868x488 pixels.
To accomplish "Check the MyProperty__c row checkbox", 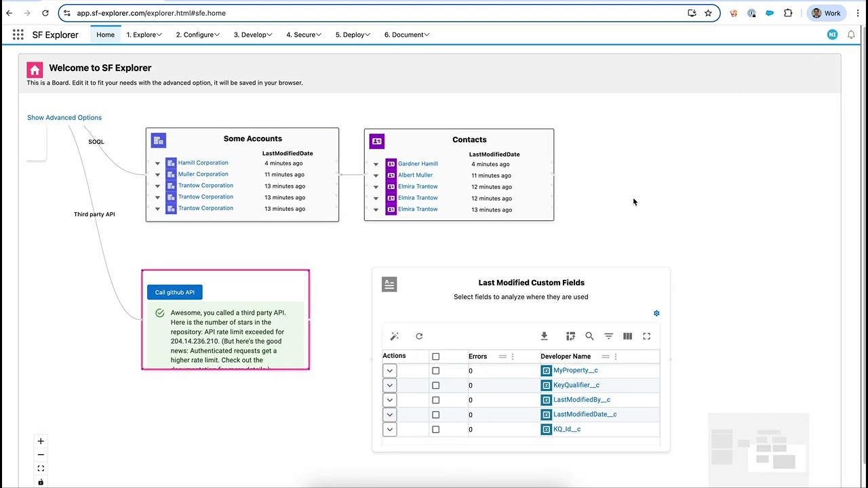I will [x=435, y=371].
